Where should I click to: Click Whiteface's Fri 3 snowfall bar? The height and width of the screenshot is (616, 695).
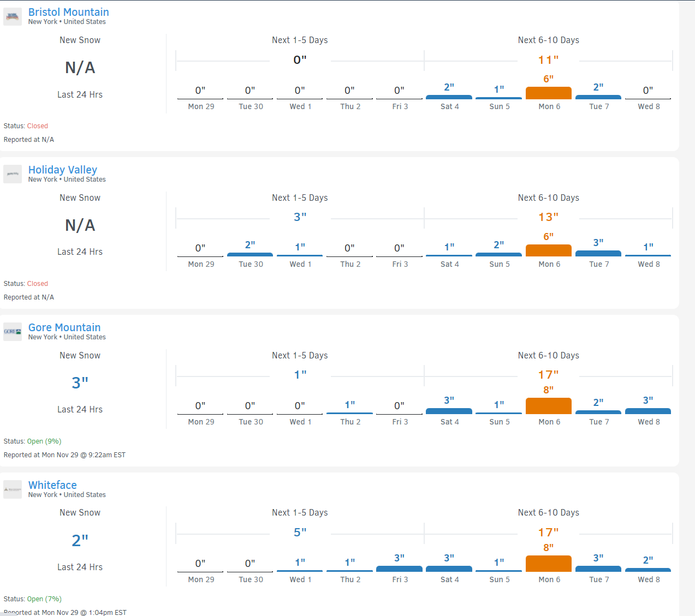[399, 569]
